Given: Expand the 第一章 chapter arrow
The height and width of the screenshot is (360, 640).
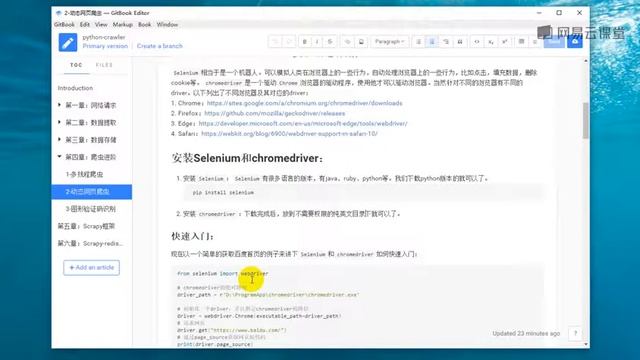Looking at the screenshot, I should (60, 105).
